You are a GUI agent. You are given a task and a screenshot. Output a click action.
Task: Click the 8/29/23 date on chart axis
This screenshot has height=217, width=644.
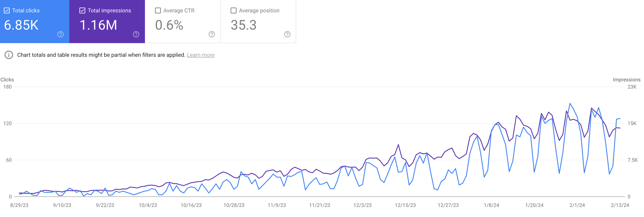point(19,205)
